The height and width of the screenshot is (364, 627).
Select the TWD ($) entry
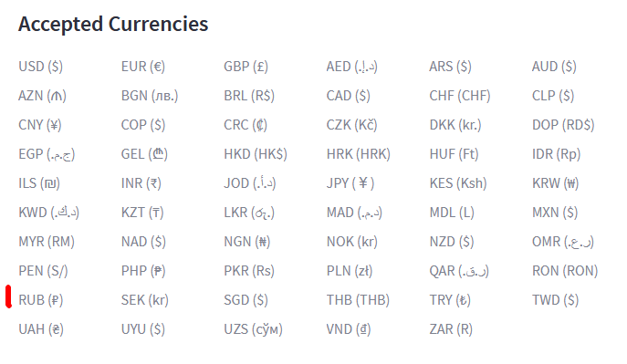pos(556,300)
